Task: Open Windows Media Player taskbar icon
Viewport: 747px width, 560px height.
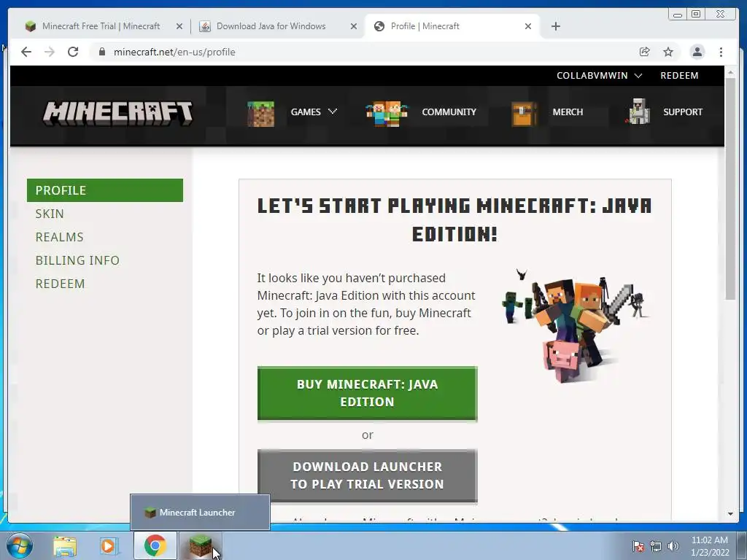Action: coord(108,546)
